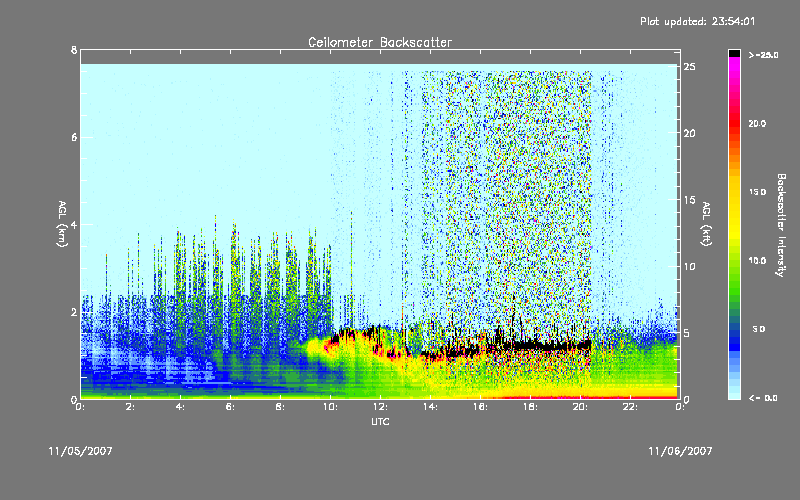Click the '6:' UTC tick label

[x=231, y=407]
